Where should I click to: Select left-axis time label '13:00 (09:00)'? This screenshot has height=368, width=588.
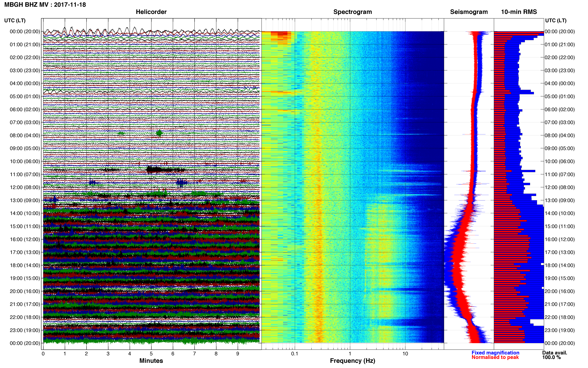pos(25,200)
